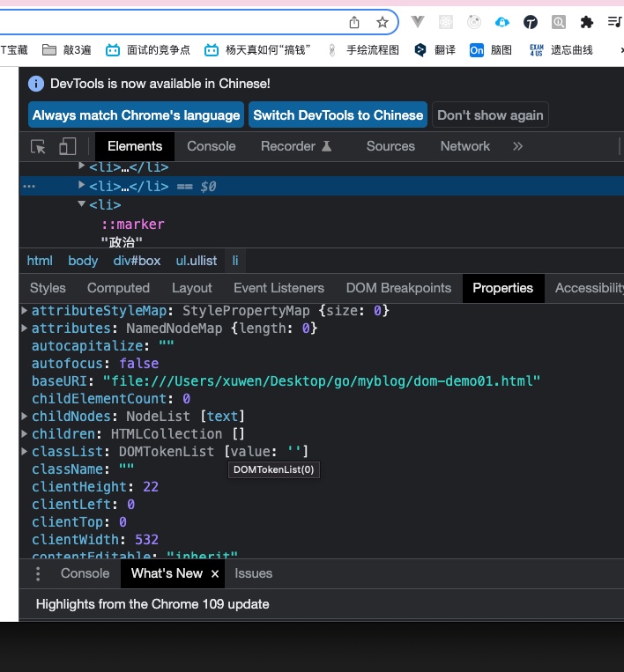Click Always match Chrome's language button
The width and height of the screenshot is (624, 672).
[136, 114]
